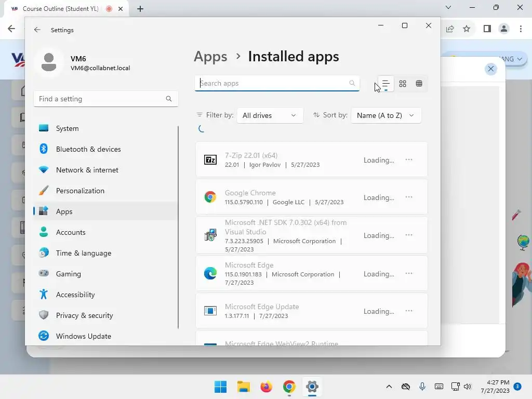Click Apps breadcrumb link
Image resolution: width=532 pixels, height=399 pixels.
(x=210, y=57)
